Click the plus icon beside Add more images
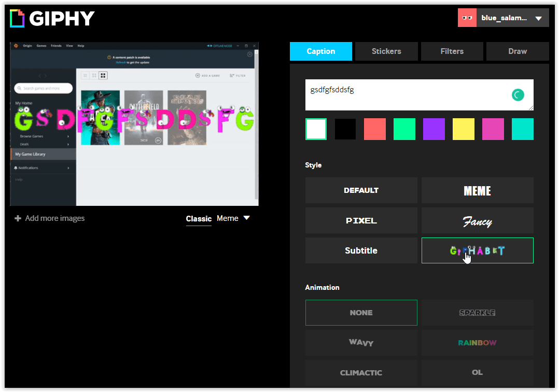 coord(18,218)
